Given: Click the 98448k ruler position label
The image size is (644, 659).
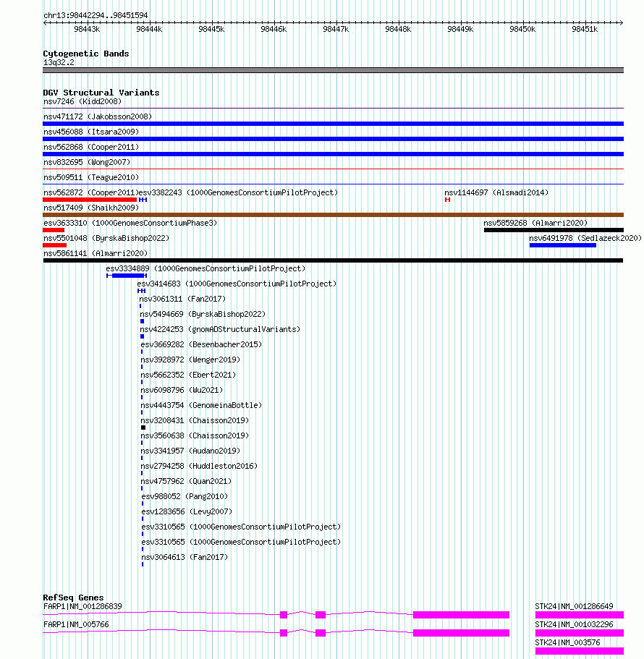Looking at the screenshot, I should 398,29.
